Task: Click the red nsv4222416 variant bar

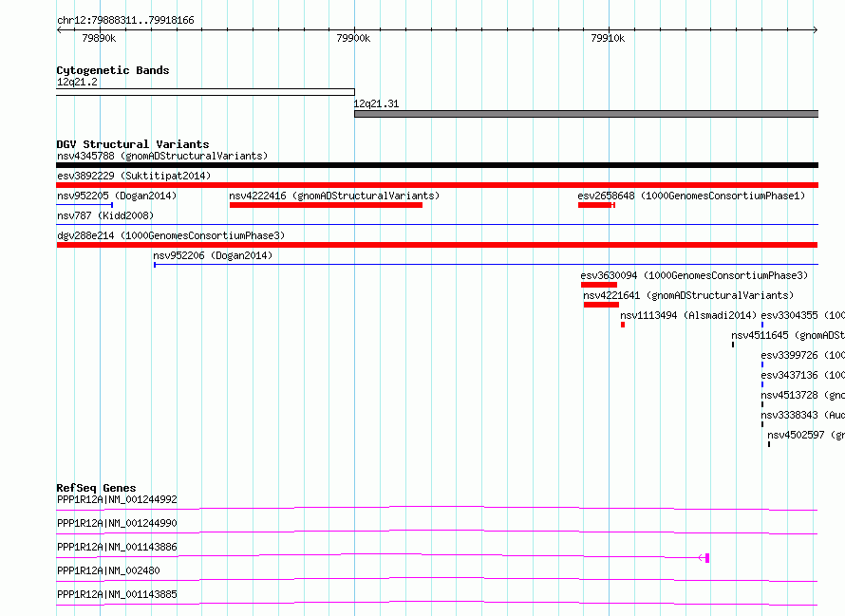Action: pyautogui.click(x=326, y=205)
